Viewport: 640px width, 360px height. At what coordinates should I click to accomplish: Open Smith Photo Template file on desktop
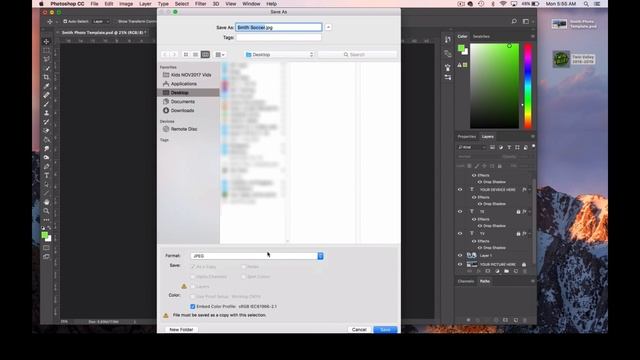(x=574, y=24)
